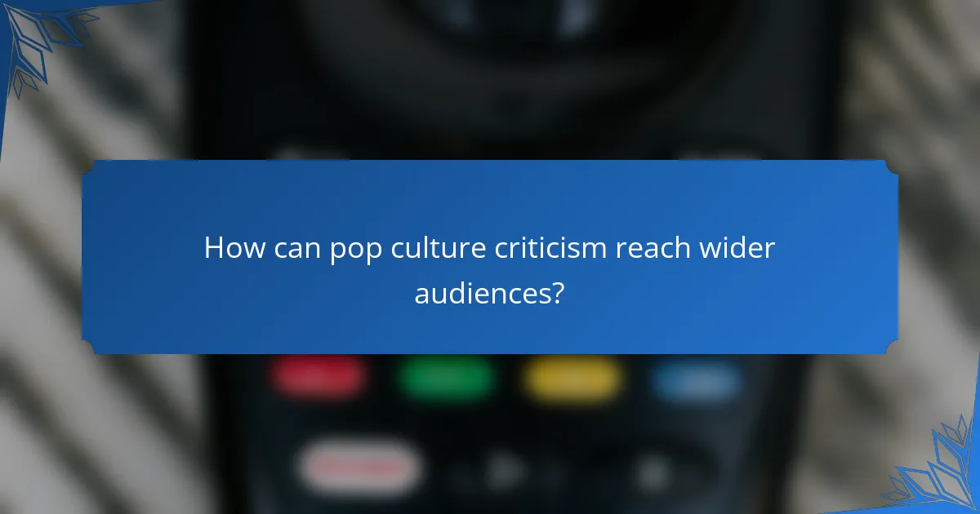
Task: Expand the blue question banner
Action: tap(490, 257)
